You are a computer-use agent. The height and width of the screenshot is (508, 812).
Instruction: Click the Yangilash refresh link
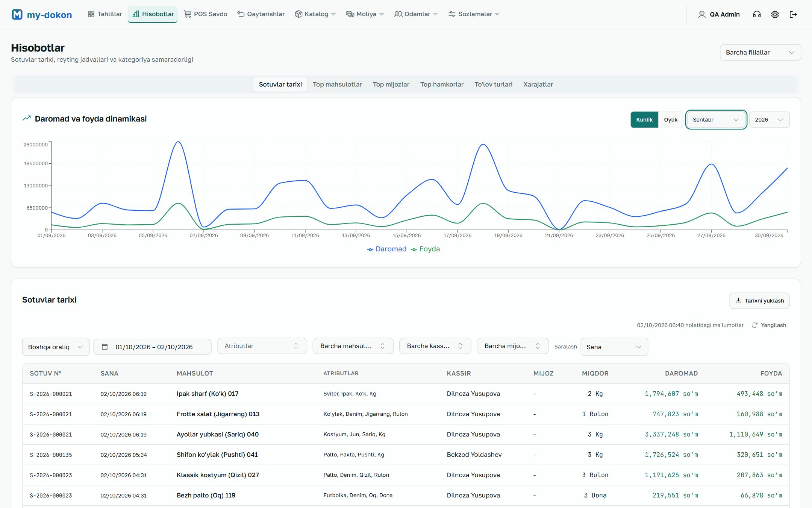[x=769, y=325]
